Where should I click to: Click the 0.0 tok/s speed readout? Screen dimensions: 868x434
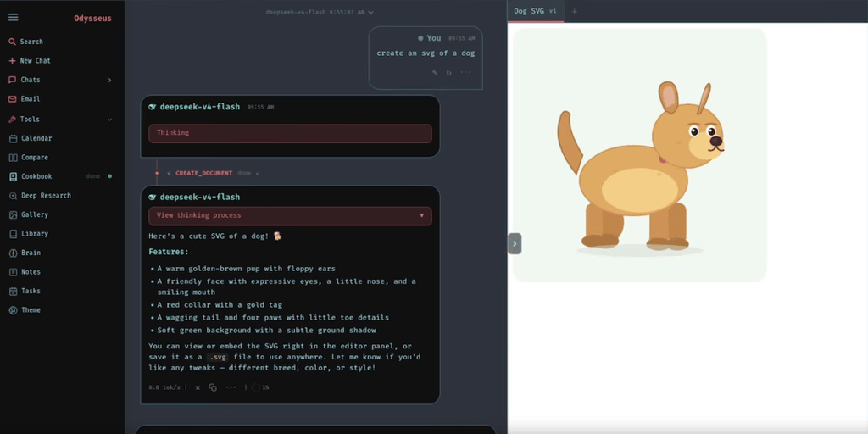(164, 387)
